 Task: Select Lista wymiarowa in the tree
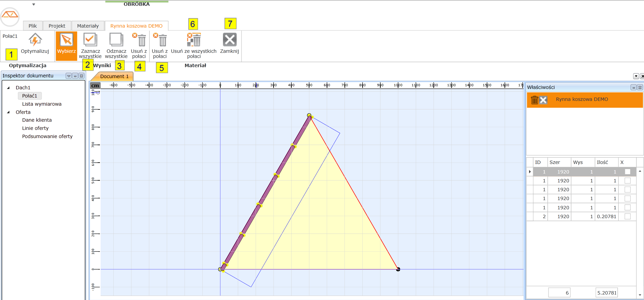pyautogui.click(x=42, y=104)
